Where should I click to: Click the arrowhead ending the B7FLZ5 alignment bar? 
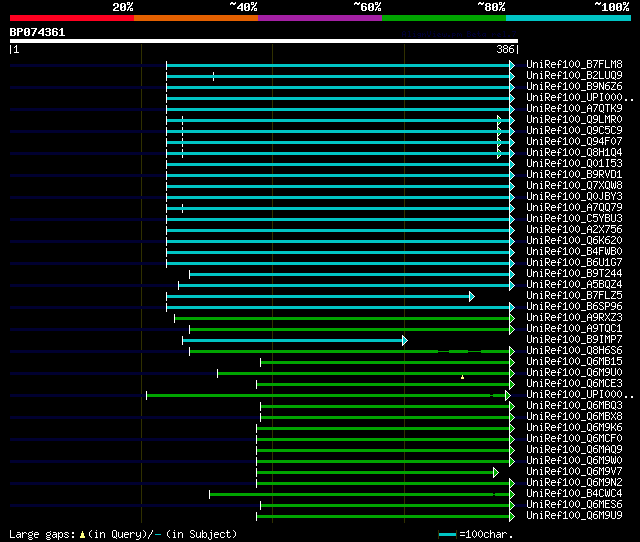pyautogui.click(x=472, y=296)
